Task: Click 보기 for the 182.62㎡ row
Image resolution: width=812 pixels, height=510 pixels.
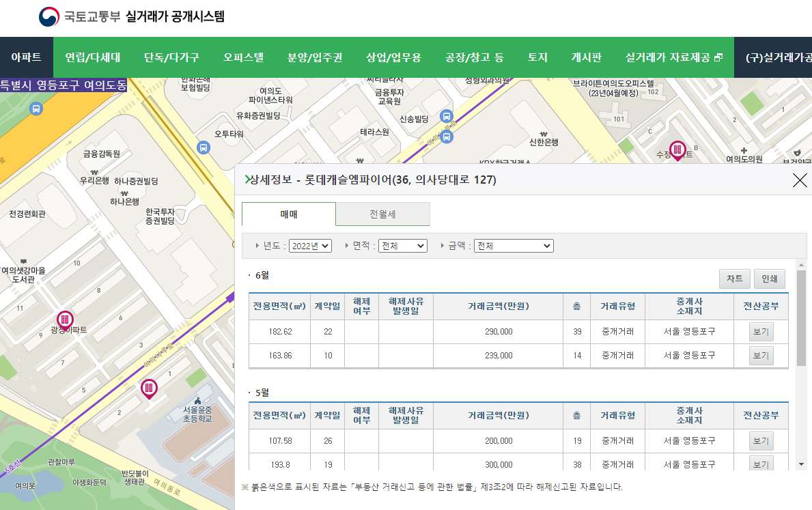Action: [761, 331]
